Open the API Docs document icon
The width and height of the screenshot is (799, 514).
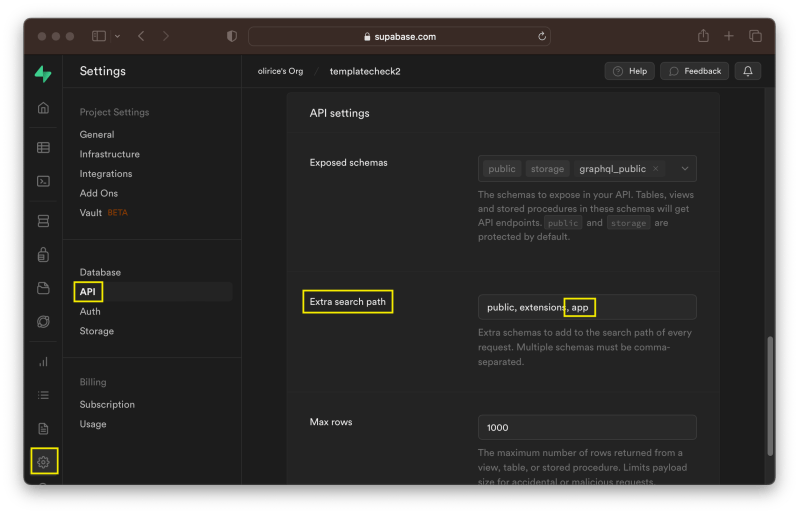pyautogui.click(x=43, y=429)
